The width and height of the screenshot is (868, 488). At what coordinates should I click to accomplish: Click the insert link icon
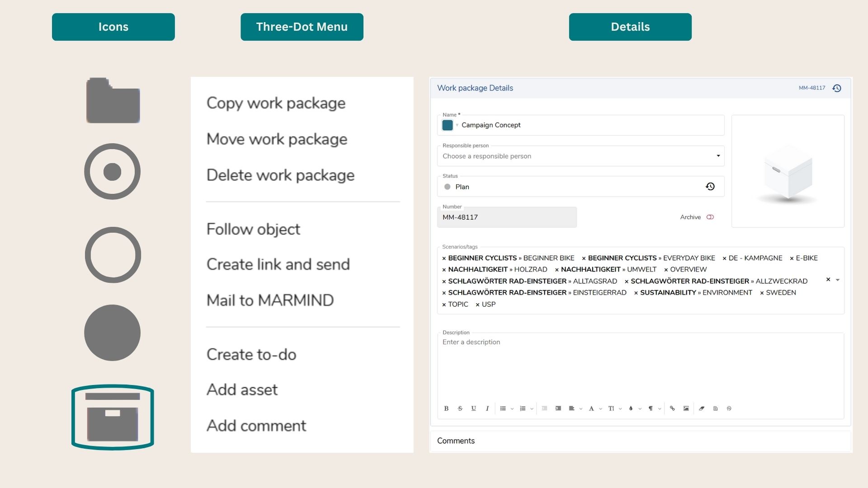672,408
